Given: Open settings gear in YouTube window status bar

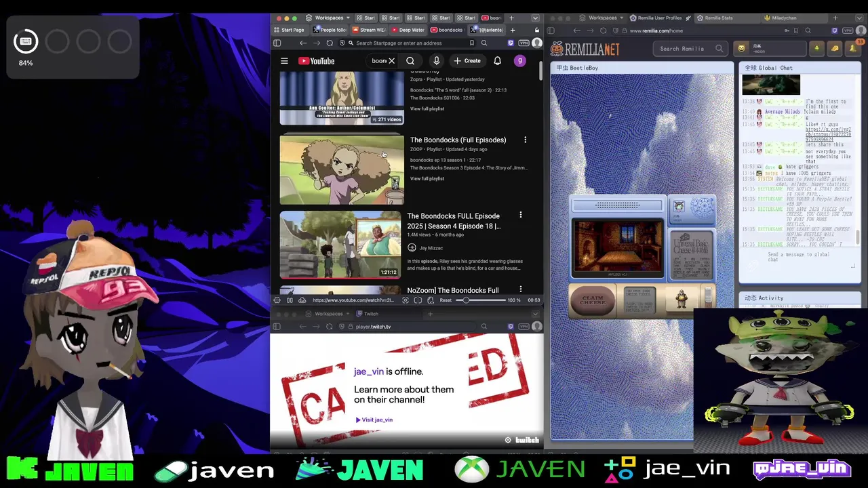Looking at the screenshot, I should point(277,300).
